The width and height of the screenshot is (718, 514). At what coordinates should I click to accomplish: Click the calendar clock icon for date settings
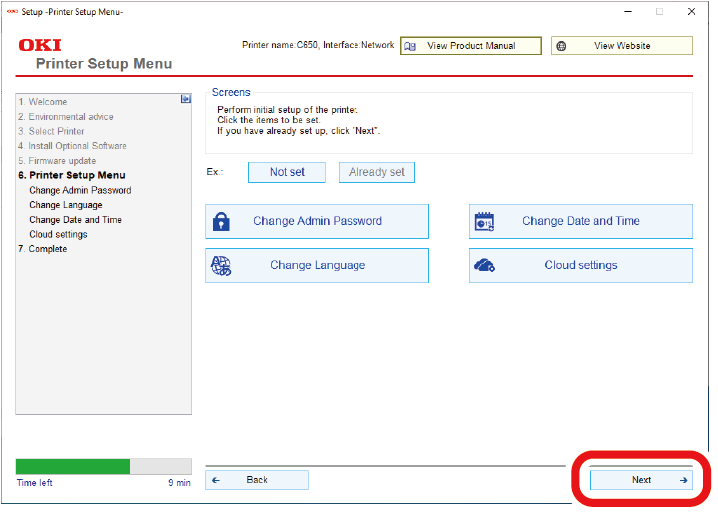point(485,222)
